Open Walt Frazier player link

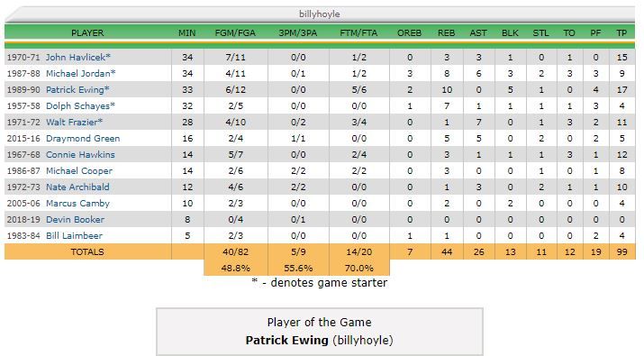point(71,122)
